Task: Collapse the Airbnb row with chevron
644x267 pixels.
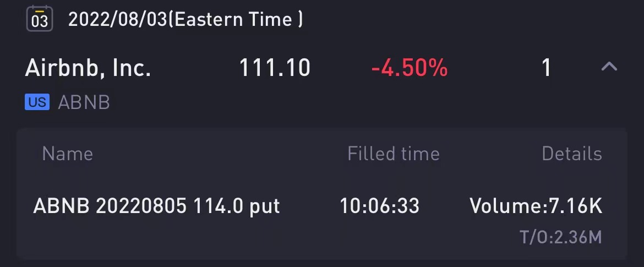Action: (x=609, y=67)
